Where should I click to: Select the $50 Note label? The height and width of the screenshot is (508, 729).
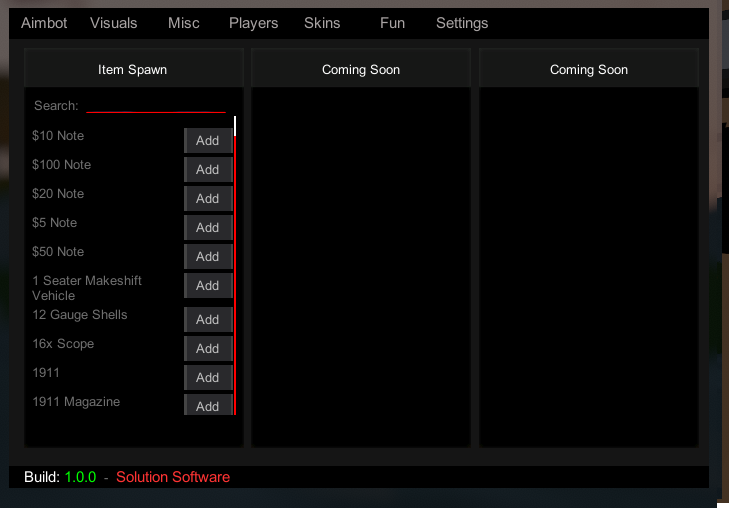[58, 251]
